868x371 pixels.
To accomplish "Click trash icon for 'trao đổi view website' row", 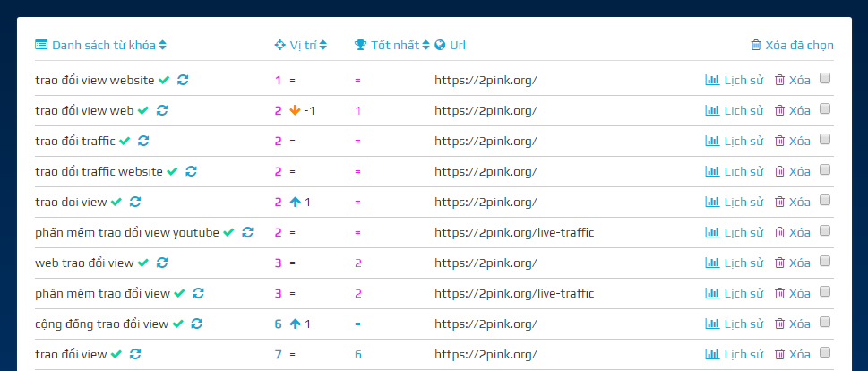I will coord(779,80).
